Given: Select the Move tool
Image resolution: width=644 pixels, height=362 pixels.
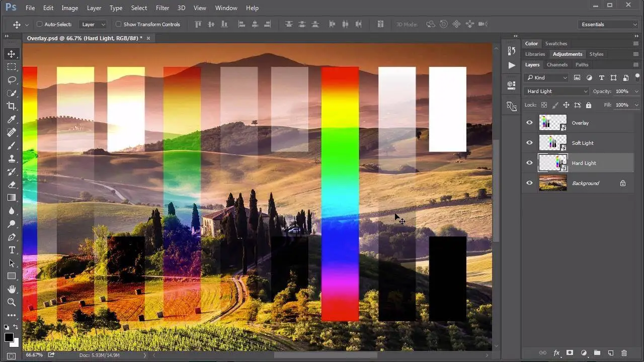Looking at the screenshot, I should pyautogui.click(x=12, y=54).
